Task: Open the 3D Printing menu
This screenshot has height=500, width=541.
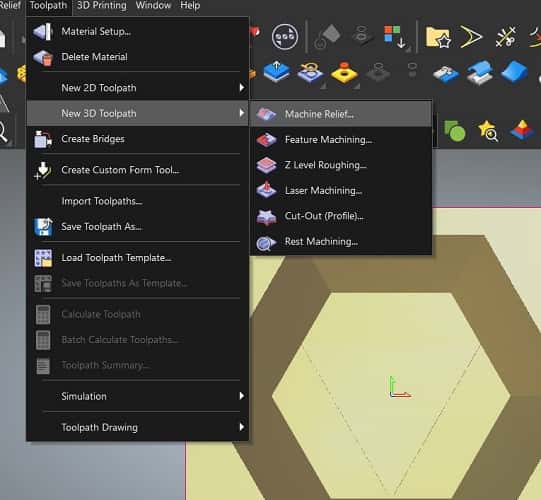Action: [x=101, y=5]
